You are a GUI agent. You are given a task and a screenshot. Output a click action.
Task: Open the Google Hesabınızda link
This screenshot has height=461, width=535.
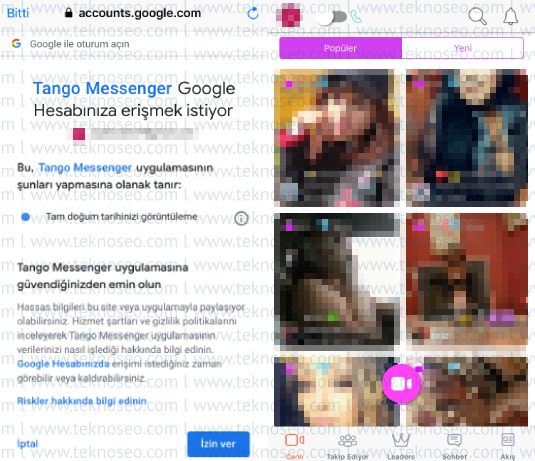tap(63, 364)
